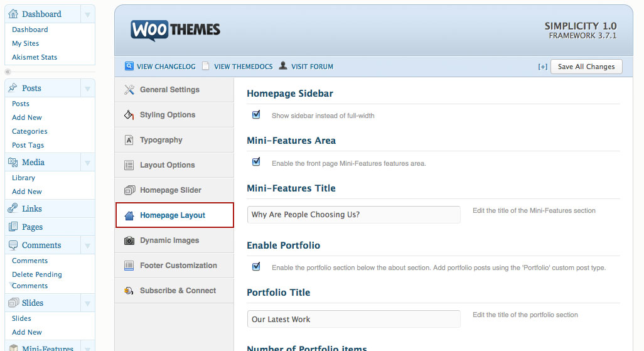Open Akismet Stats in Dashboard menu
644x351 pixels.
pyautogui.click(x=35, y=57)
